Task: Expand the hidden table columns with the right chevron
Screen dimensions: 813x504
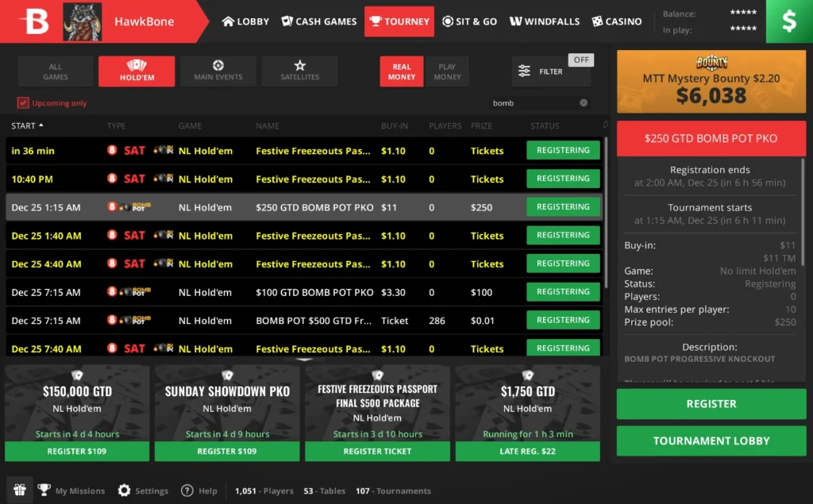Action: point(604,125)
